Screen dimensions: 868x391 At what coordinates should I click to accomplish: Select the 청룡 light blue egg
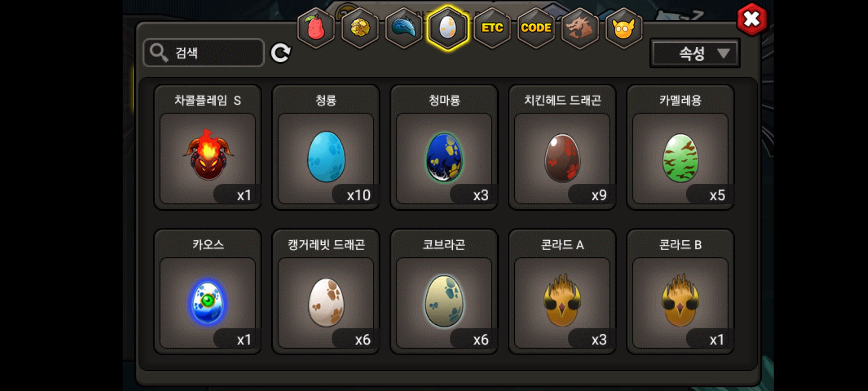326,147
